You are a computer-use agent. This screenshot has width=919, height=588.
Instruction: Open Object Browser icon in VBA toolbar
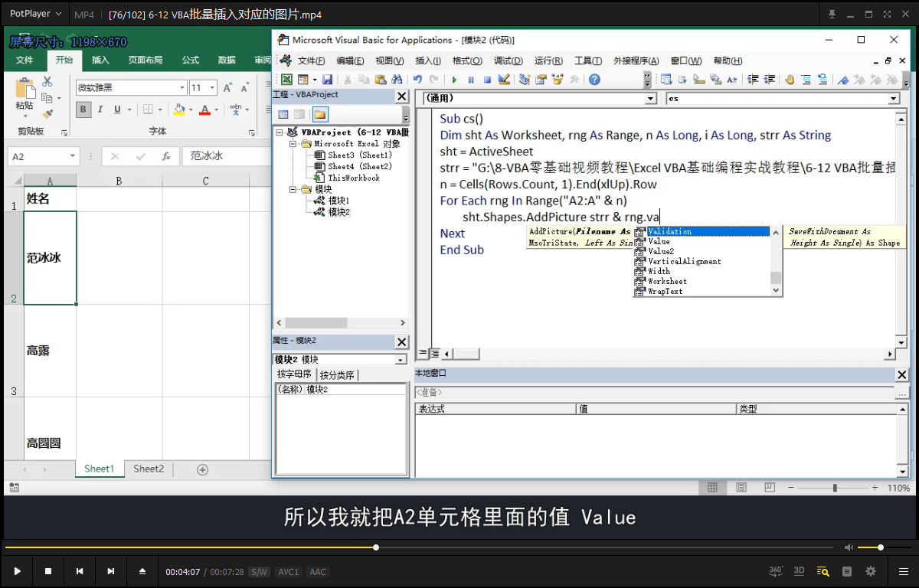557,79
